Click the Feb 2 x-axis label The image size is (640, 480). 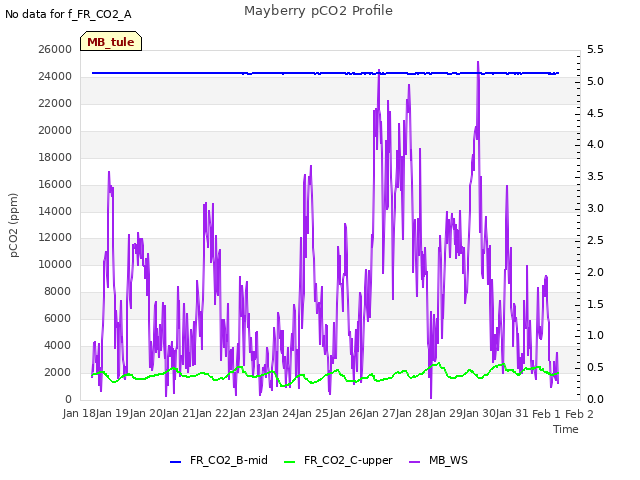(x=580, y=414)
